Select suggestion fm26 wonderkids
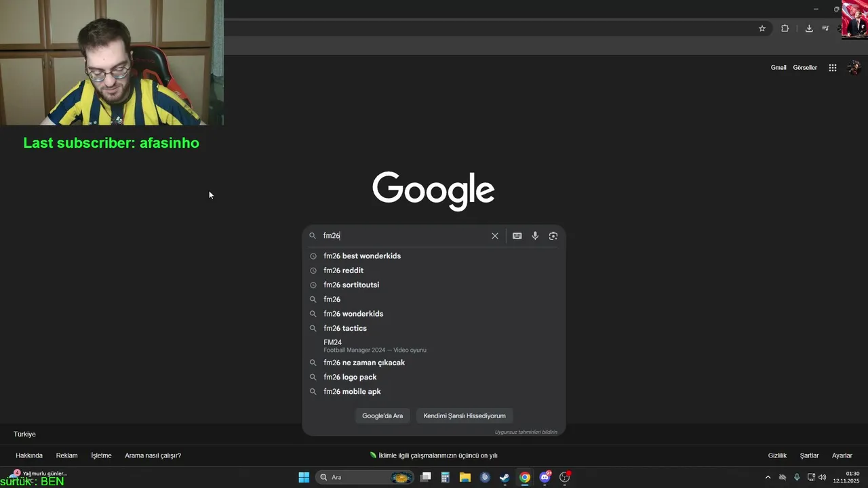The height and width of the screenshot is (488, 868). click(434, 314)
